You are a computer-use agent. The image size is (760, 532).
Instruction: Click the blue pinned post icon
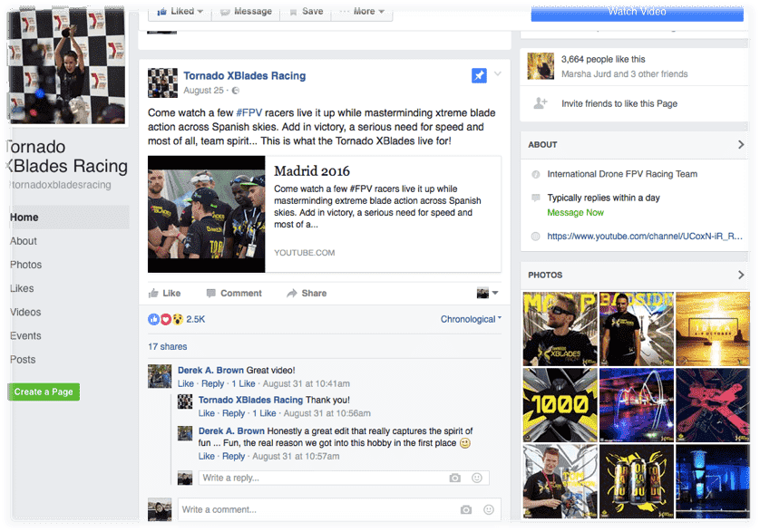coord(479,76)
